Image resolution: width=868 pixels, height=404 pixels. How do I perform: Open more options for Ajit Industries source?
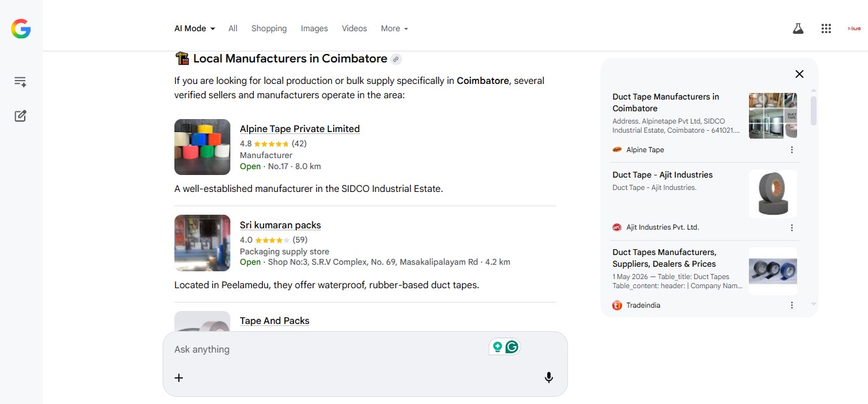coord(792,228)
